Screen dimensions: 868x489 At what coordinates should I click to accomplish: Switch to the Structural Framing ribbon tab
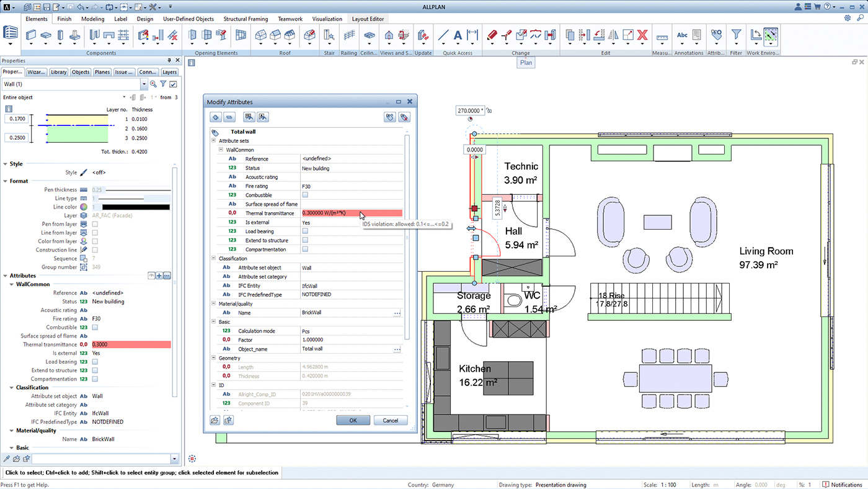click(x=246, y=19)
